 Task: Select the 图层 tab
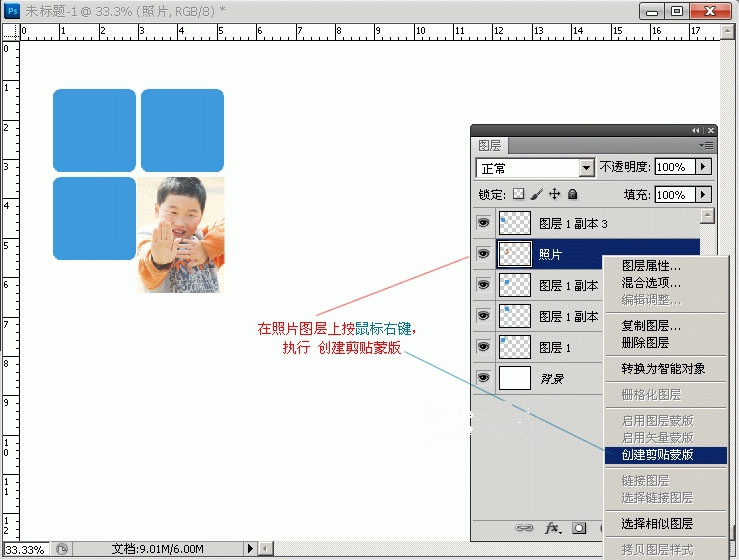489,146
